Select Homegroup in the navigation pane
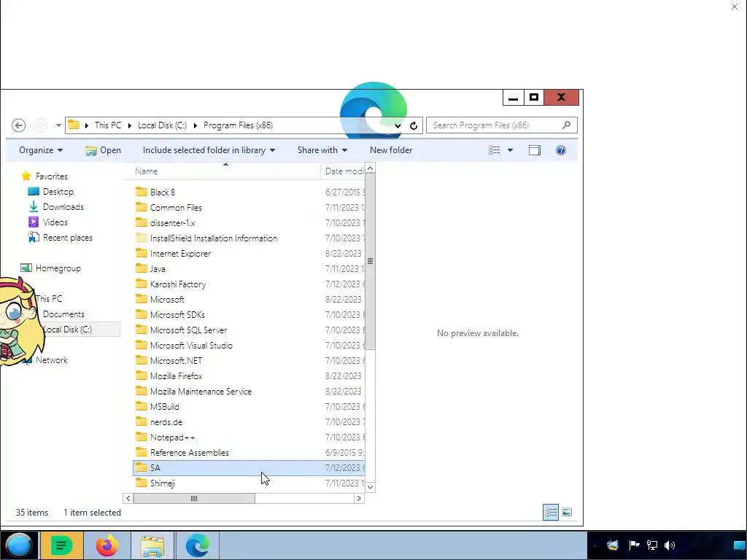The image size is (747, 560). (x=51, y=268)
